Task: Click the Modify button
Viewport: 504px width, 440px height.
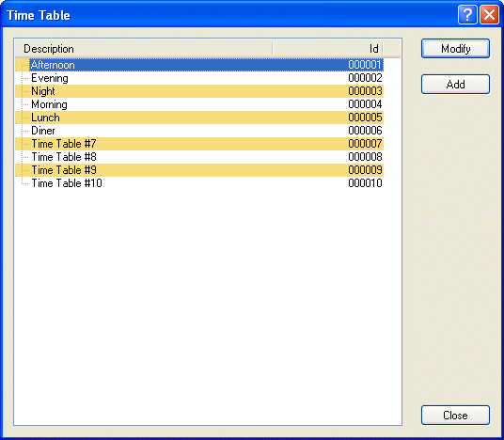Action: click(x=455, y=49)
